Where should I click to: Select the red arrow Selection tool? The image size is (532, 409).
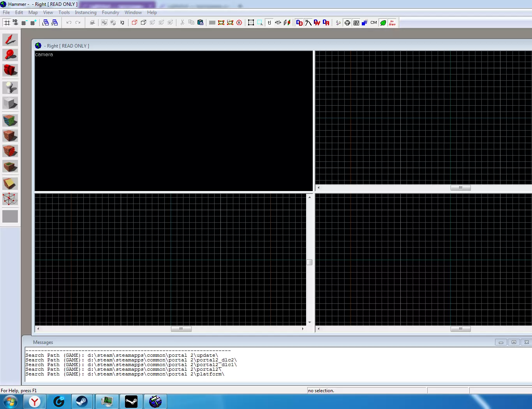coord(10,40)
